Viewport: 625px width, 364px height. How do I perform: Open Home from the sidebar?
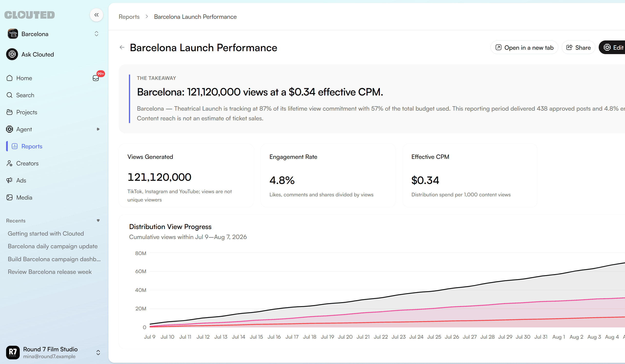(24, 78)
